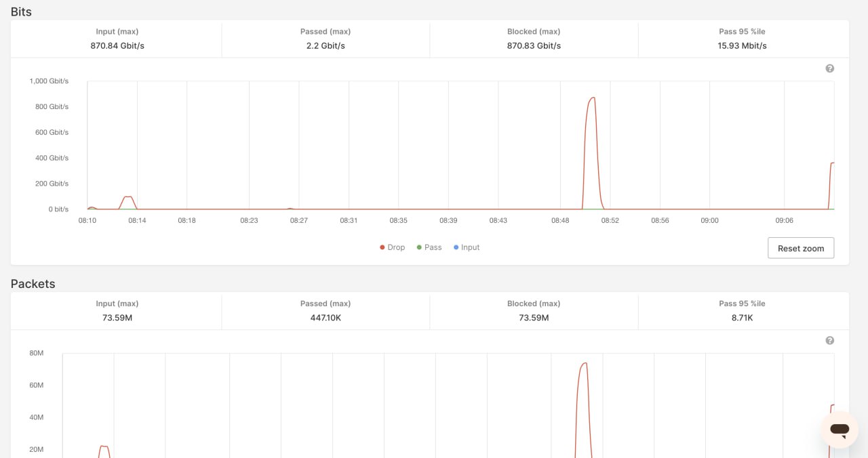Click Packets Passed (max) 447.10K value
This screenshot has height=458, width=868.
(x=325, y=318)
